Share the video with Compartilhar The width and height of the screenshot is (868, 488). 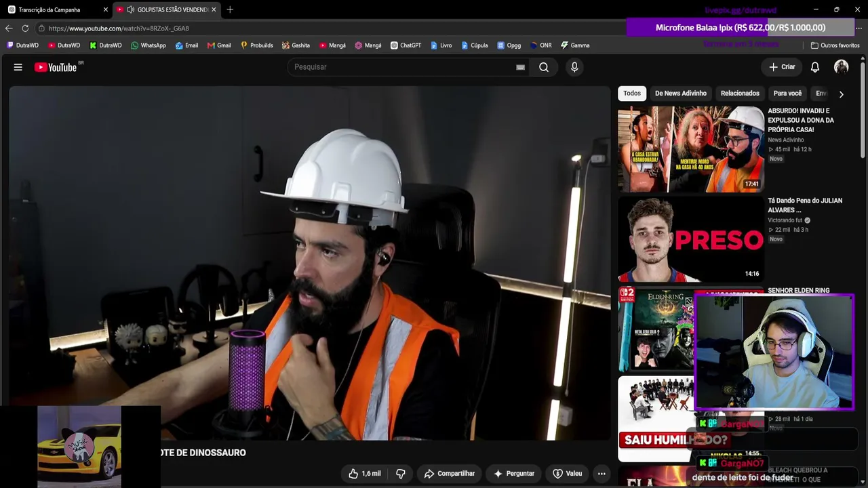click(450, 474)
